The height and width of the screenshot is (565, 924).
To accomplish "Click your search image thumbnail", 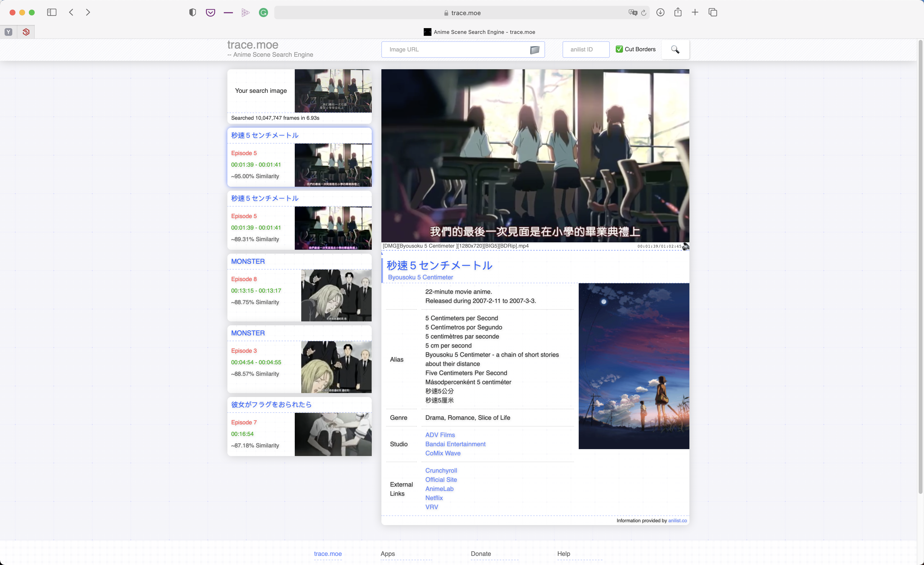I will (333, 91).
